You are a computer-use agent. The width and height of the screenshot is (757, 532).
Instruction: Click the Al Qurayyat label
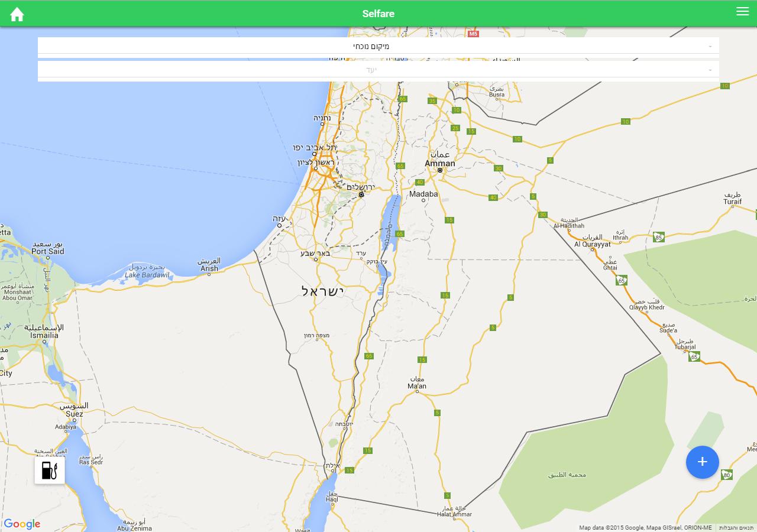click(x=593, y=244)
